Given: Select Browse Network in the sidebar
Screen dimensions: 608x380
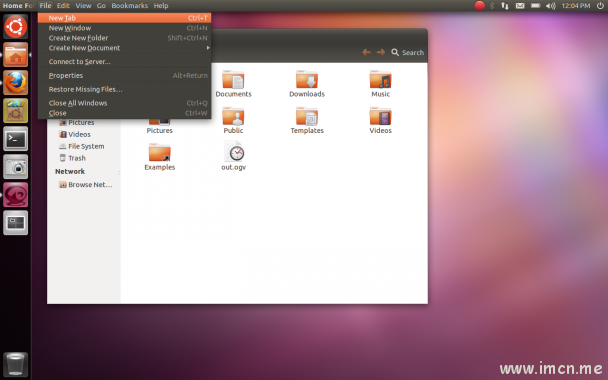Looking at the screenshot, I should 85,185.
